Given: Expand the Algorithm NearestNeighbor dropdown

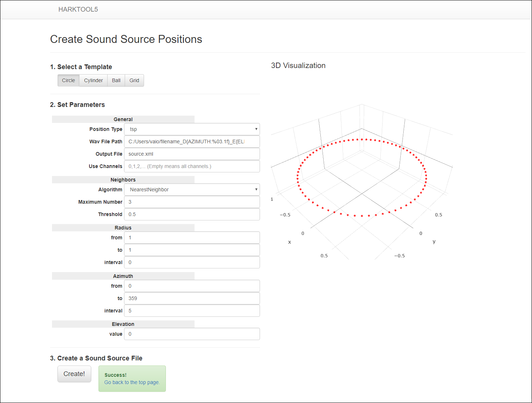Looking at the screenshot, I should (192, 189).
